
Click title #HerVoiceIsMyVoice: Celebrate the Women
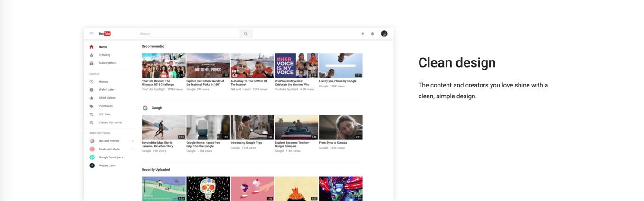click(292, 83)
